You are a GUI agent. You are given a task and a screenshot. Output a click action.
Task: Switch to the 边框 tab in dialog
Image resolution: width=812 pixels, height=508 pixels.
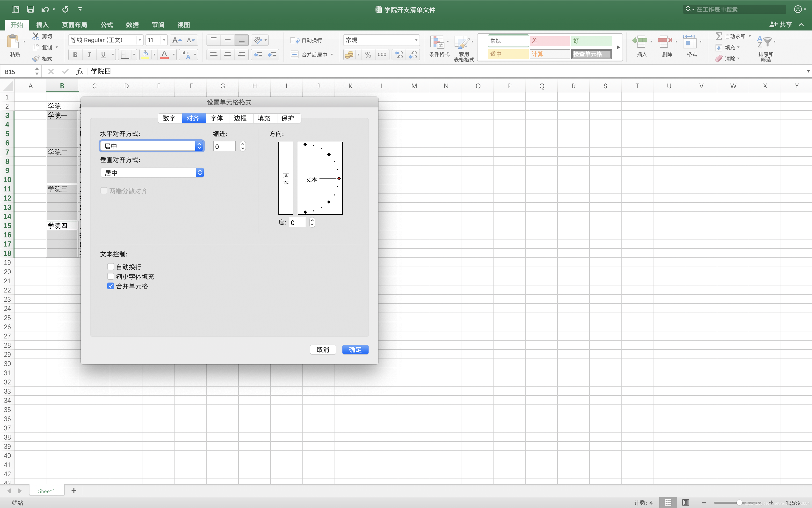[x=241, y=118]
